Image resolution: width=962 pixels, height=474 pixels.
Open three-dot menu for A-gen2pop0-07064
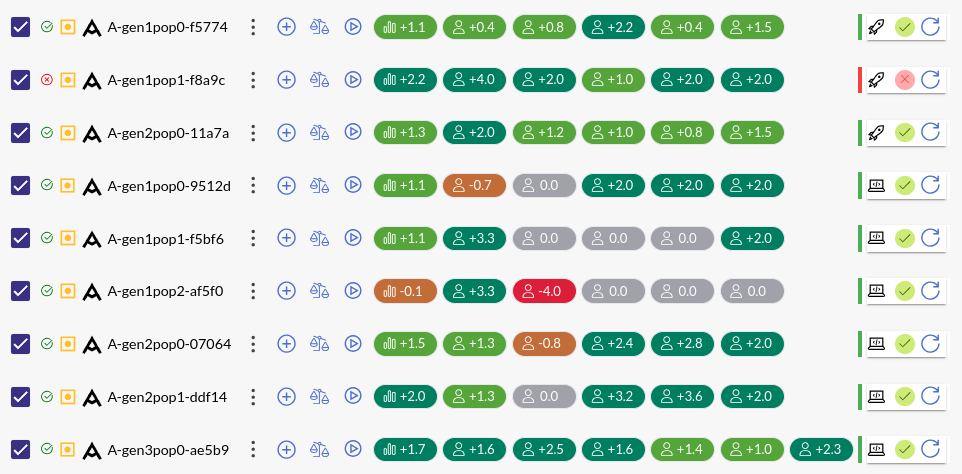pyautogui.click(x=253, y=344)
